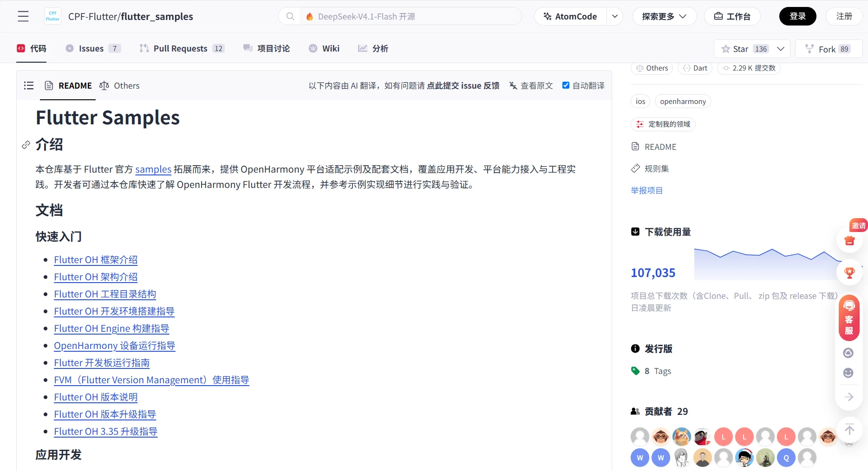Select the openharmony topic tag
Screen dimensions: 868x471
[683, 102]
